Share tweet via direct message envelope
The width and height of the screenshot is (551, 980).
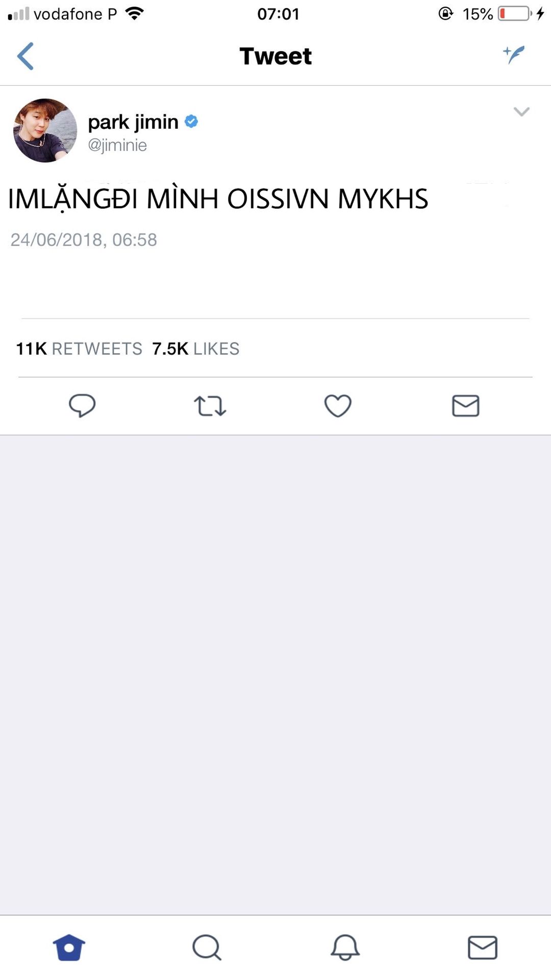(465, 406)
